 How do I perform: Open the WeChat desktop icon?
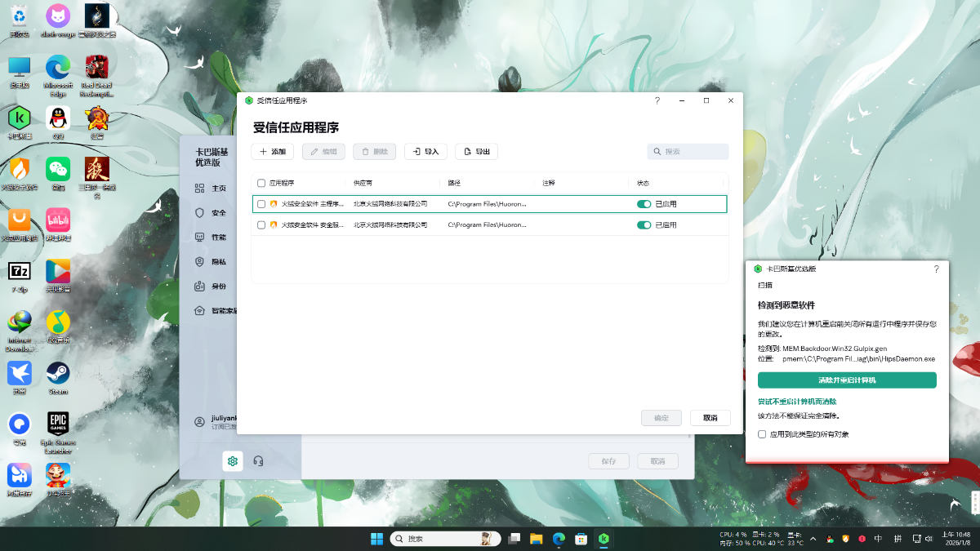(x=58, y=173)
